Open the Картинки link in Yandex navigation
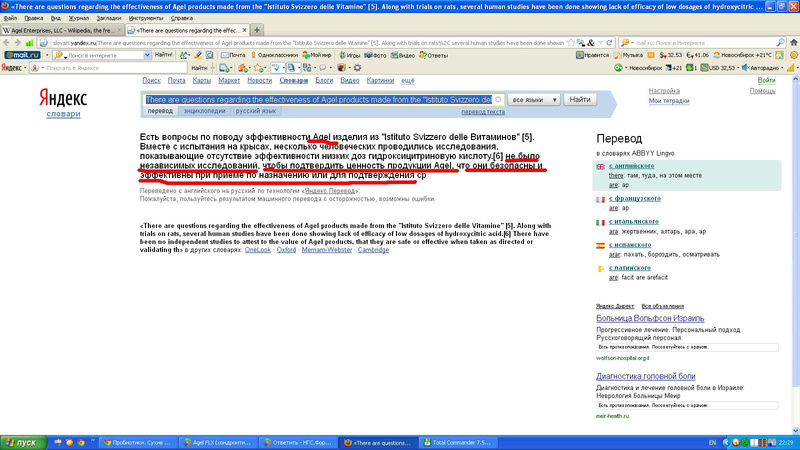This screenshot has height=450, width=800. click(x=380, y=81)
